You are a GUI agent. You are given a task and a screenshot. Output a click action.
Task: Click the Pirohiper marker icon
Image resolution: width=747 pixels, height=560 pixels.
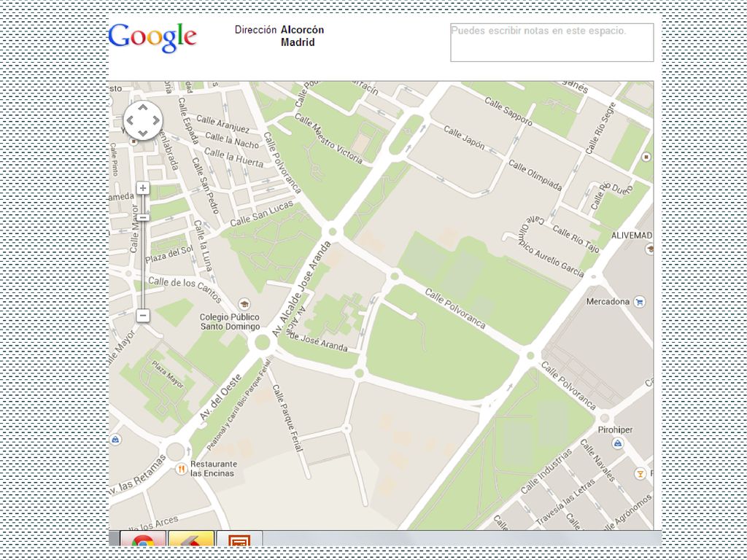point(618,443)
